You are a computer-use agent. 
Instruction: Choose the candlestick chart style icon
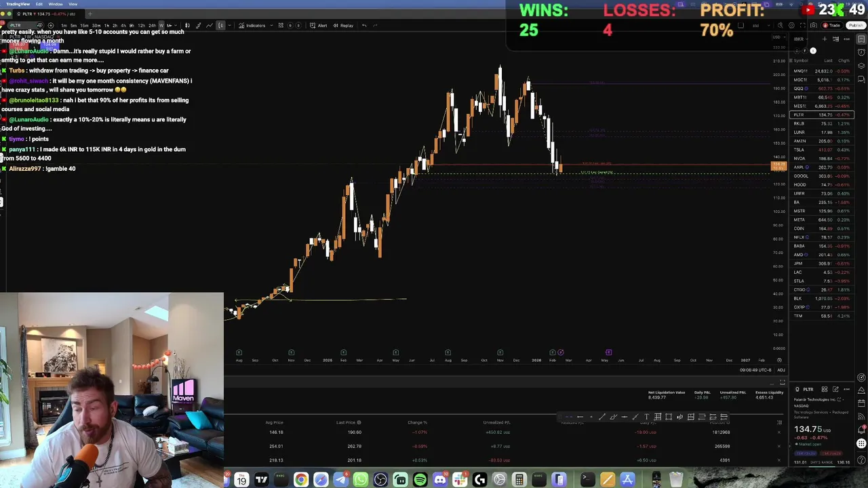point(187,26)
